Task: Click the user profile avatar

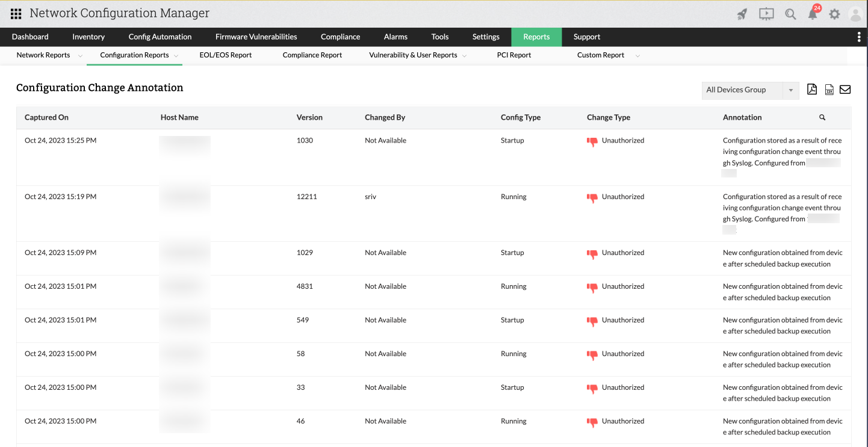Action: (x=855, y=14)
